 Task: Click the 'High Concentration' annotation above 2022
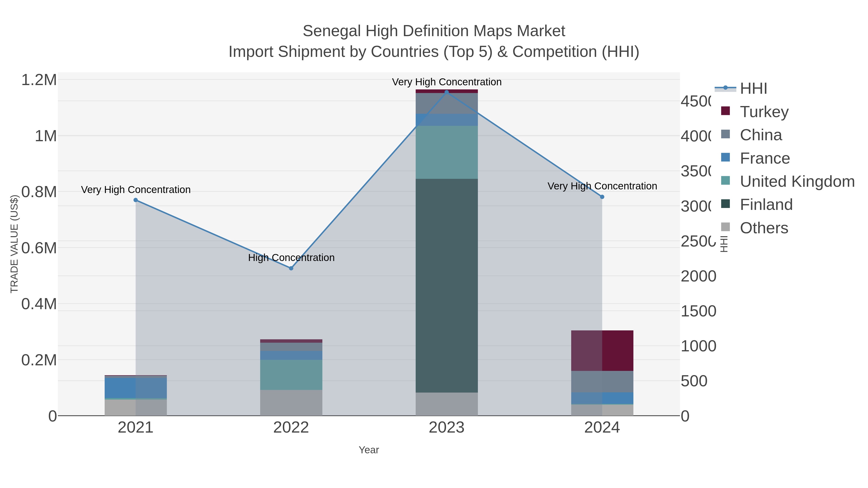[x=292, y=258]
